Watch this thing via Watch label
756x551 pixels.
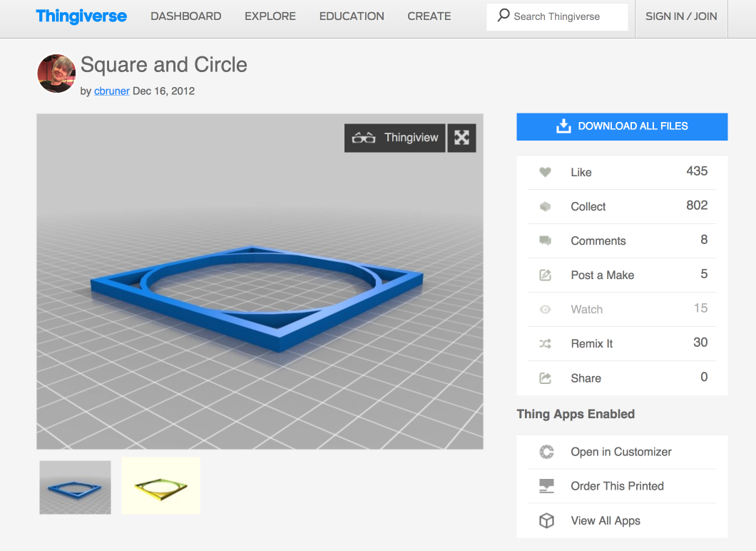tap(587, 309)
